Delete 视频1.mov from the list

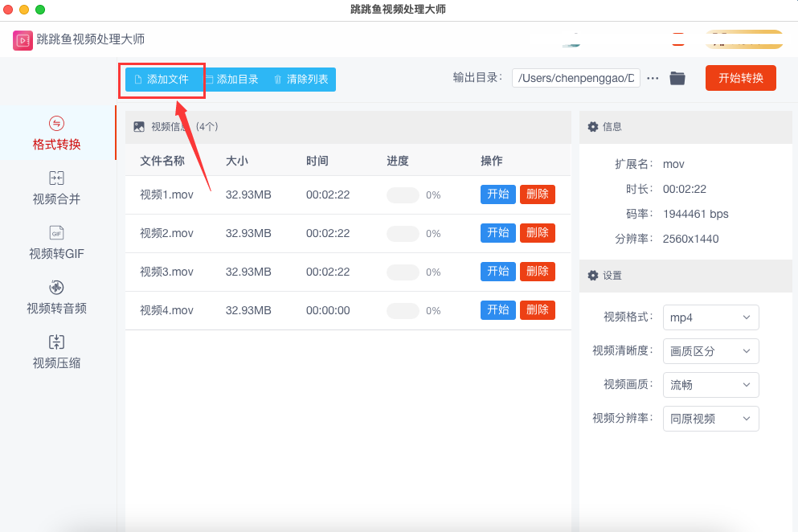pyautogui.click(x=537, y=194)
